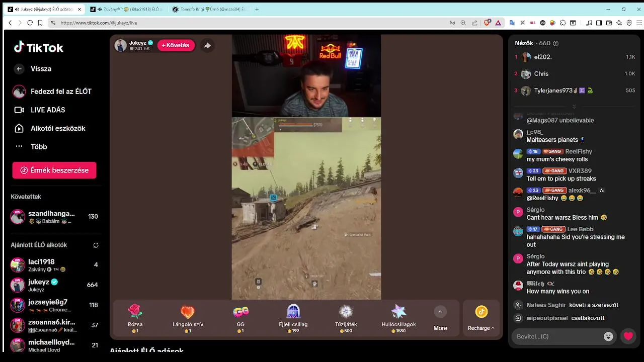Send a heart like
Image resolution: width=644 pixels, height=362 pixels.
point(628,336)
